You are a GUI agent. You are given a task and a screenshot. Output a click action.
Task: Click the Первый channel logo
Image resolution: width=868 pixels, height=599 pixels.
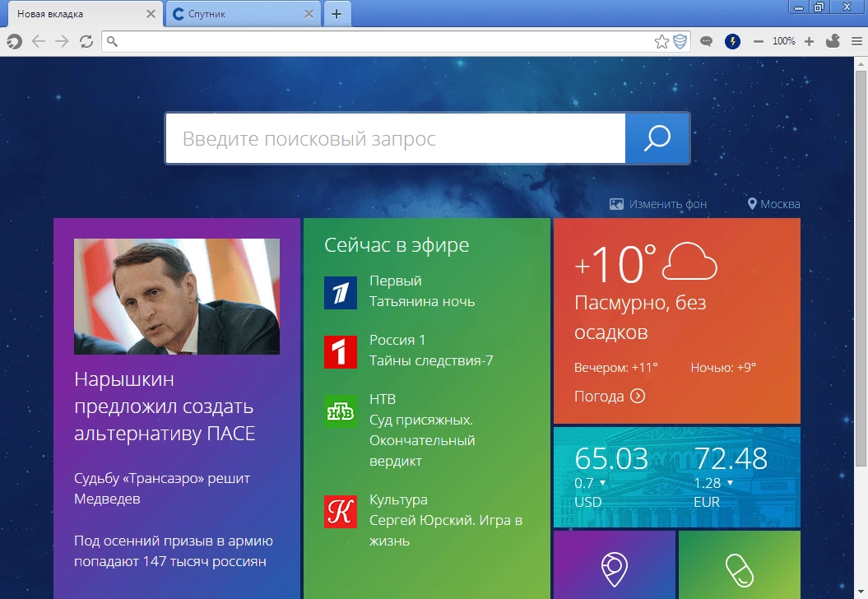(x=341, y=293)
